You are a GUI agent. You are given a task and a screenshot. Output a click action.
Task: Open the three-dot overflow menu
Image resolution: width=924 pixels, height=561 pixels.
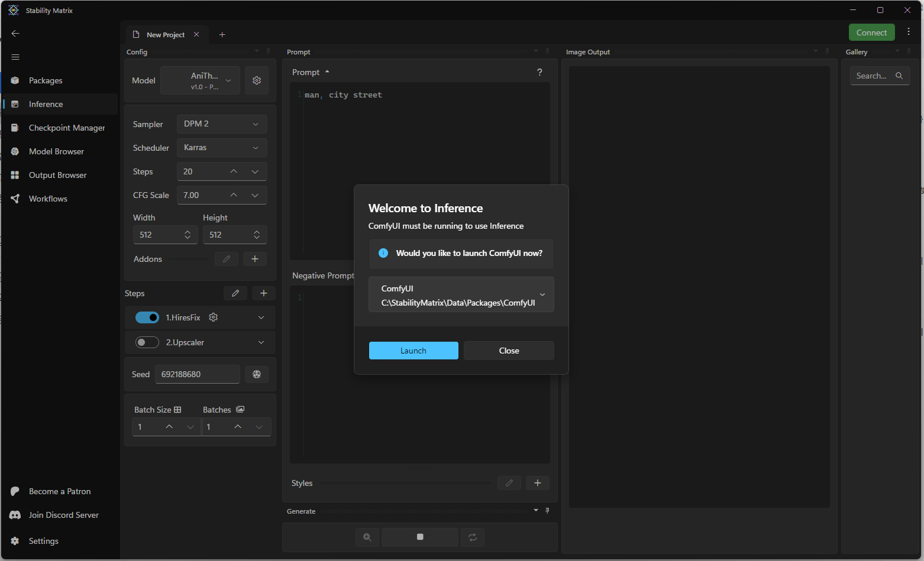pyautogui.click(x=909, y=32)
